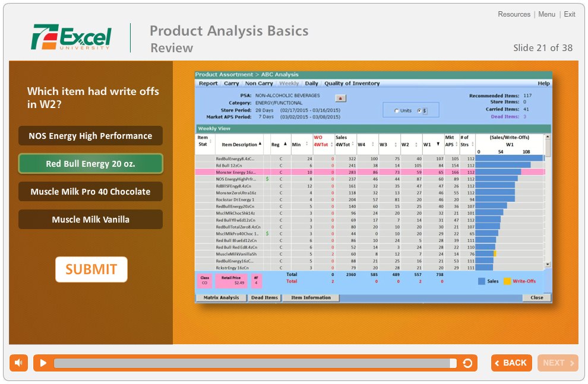
Task: Open the Non Carry menu
Action: (259, 84)
